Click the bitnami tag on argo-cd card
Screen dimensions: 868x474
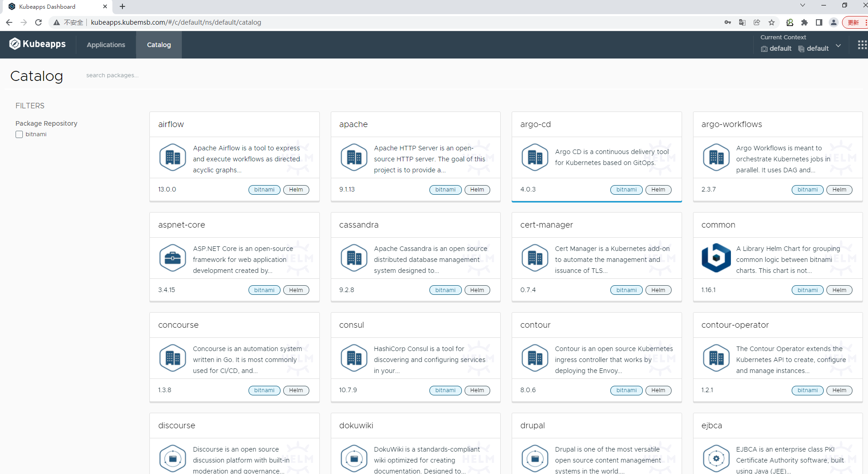(x=626, y=190)
